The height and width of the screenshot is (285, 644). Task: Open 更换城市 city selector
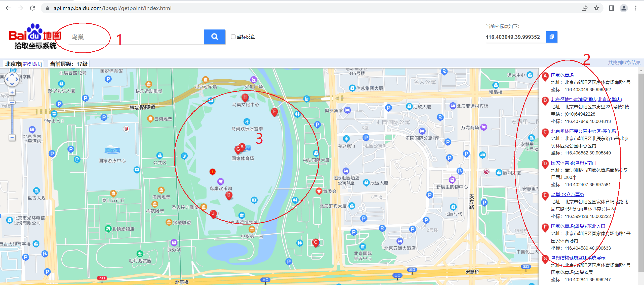click(x=32, y=64)
